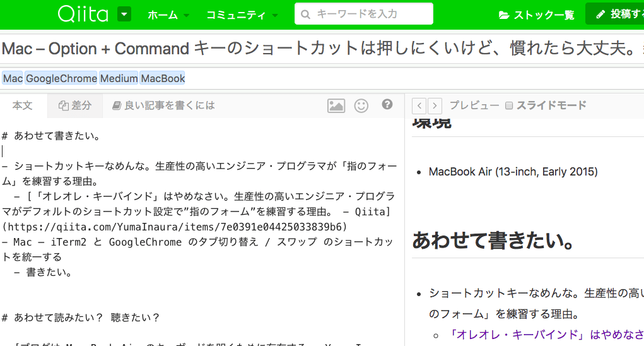Click the insert image icon
The image size is (644, 346).
(336, 105)
